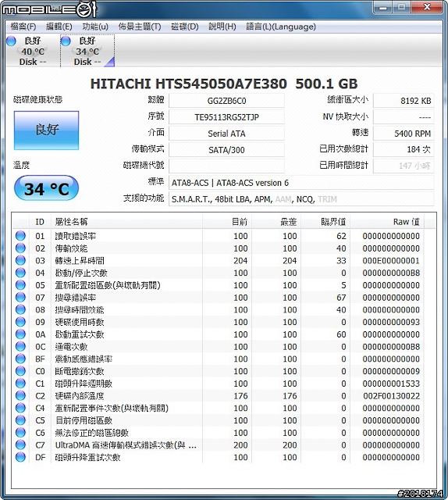Image resolution: width=448 pixels, height=500 pixels.
Task: Open the 說明(H) menu
Action: pyautogui.click(x=222, y=27)
